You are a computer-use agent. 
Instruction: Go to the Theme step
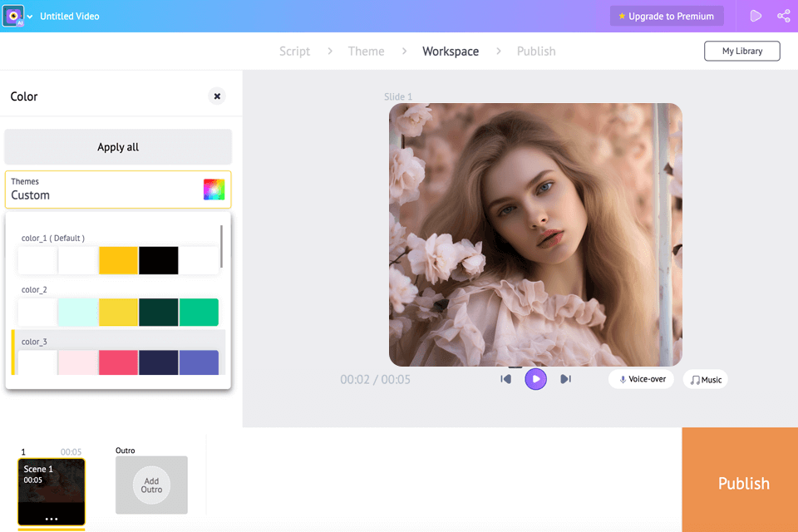(366, 51)
